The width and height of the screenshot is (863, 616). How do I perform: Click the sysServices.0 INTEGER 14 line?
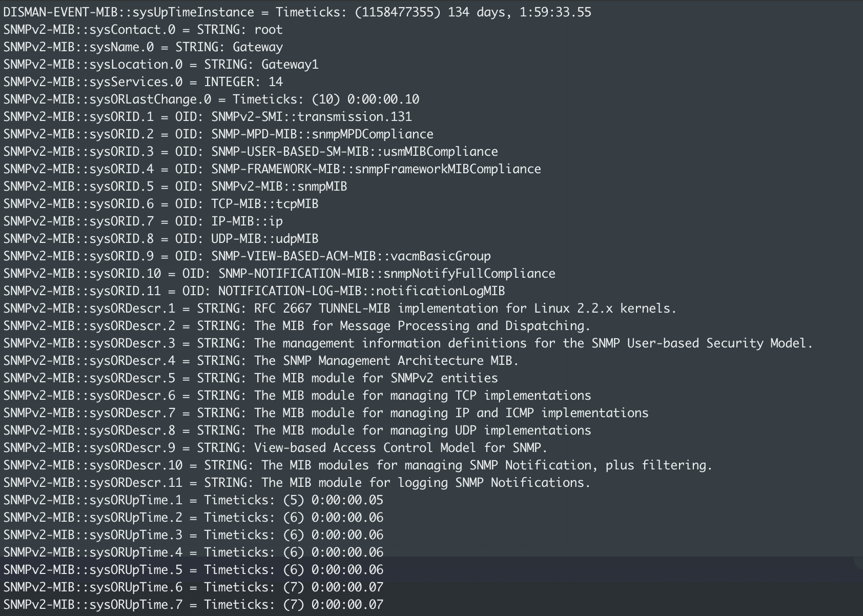143,82
